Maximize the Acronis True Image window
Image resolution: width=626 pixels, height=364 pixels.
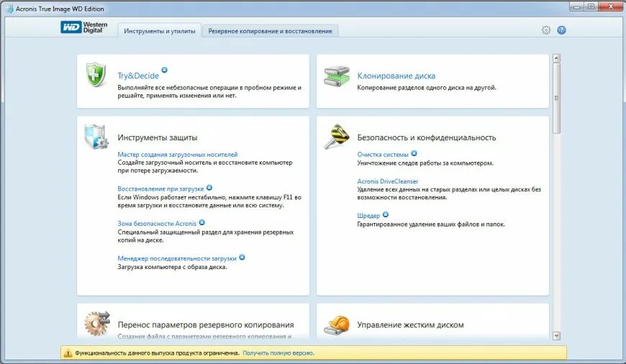tap(591, 6)
